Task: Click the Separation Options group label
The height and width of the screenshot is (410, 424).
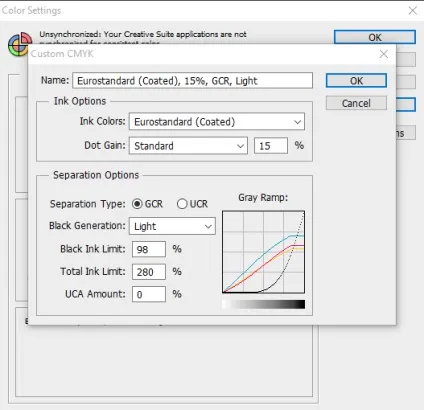Action: click(x=96, y=175)
